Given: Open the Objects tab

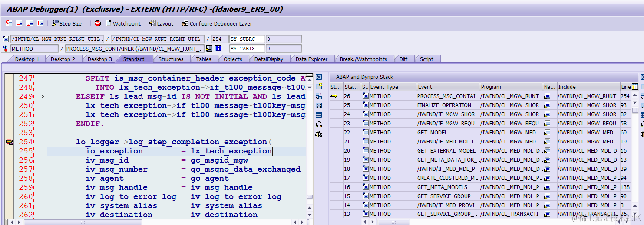Looking at the screenshot, I should pyautogui.click(x=233, y=59).
